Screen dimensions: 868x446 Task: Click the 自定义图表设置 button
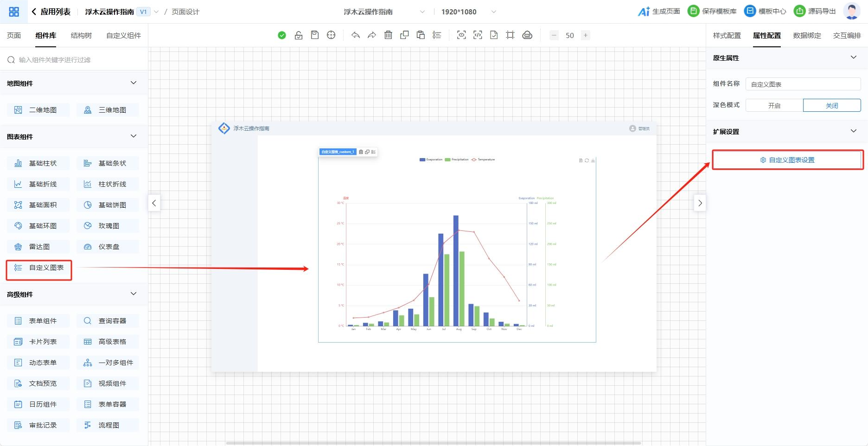pos(787,160)
